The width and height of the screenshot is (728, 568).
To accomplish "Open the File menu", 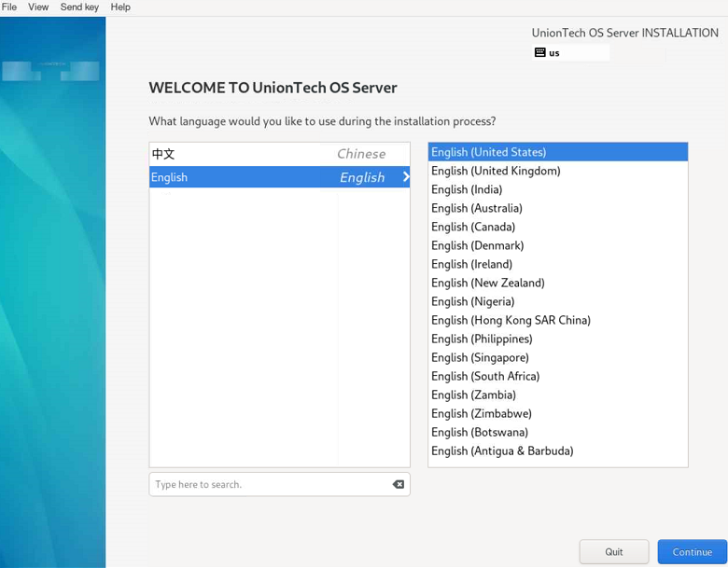I will (9, 7).
